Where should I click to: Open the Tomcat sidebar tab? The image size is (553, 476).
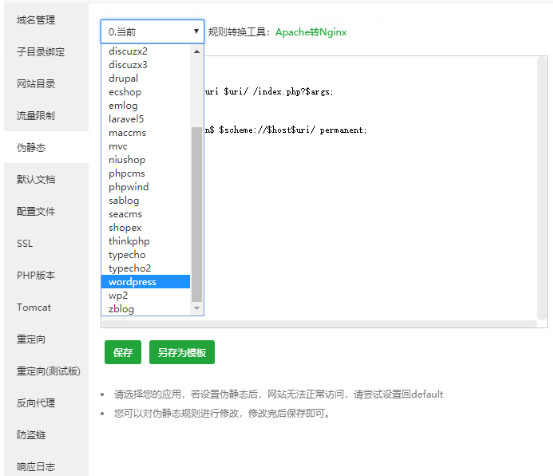click(46, 307)
